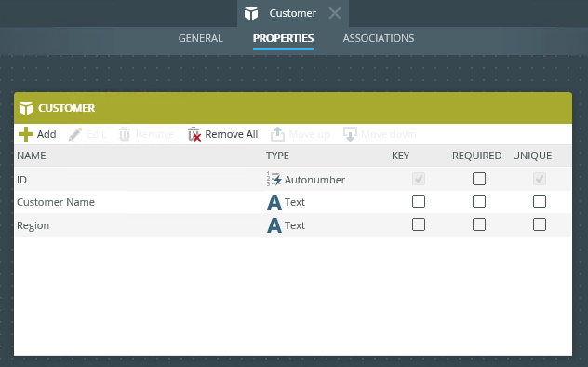Click the Remove trash bin icon
The image size is (588, 367).
[125, 134]
